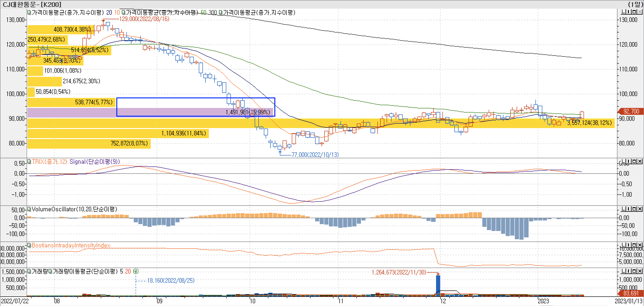This screenshot has width=644, height=306.
Task: Click the Signal(단순이평(9)) indicator label
Action: (95, 161)
